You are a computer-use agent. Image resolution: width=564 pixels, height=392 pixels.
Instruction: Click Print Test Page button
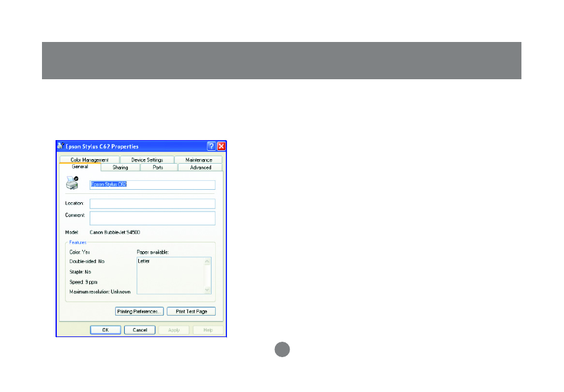192,312
